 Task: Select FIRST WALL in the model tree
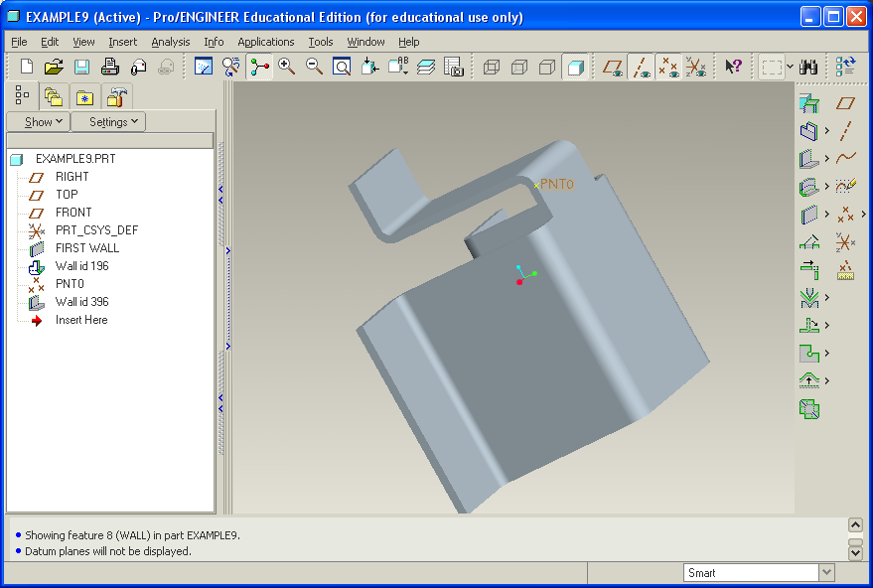coord(86,248)
